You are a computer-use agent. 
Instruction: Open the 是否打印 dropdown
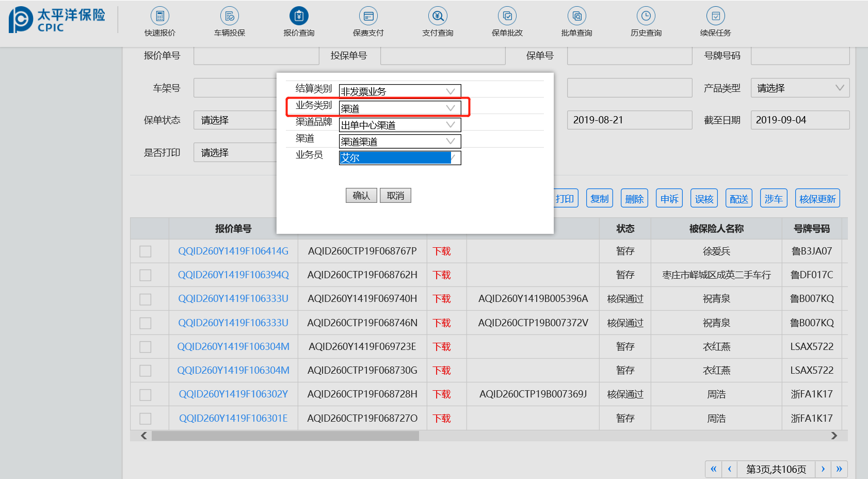(x=235, y=152)
